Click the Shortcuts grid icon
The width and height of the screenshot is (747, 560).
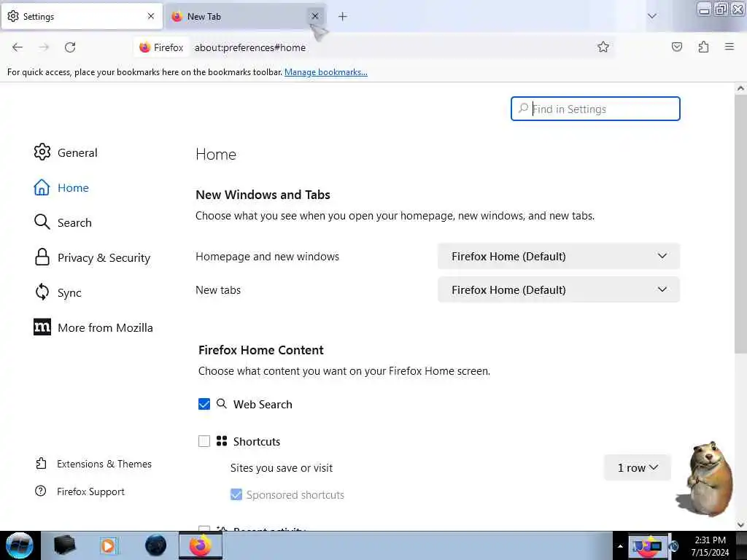tap(222, 441)
